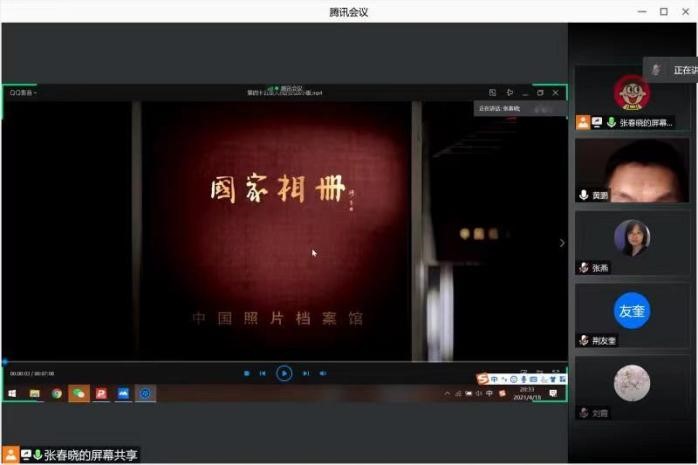
Task: Expand the participant side panel arrow
Action: (x=562, y=243)
